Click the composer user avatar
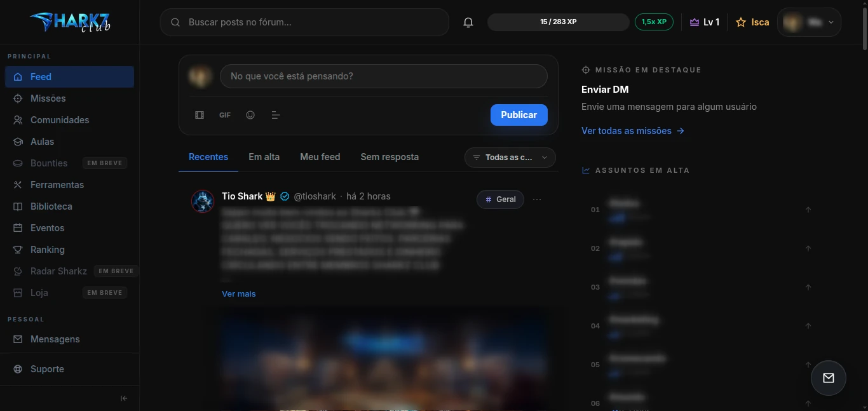Viewport: 868px width, 411px height. click(x=200, y=76)
